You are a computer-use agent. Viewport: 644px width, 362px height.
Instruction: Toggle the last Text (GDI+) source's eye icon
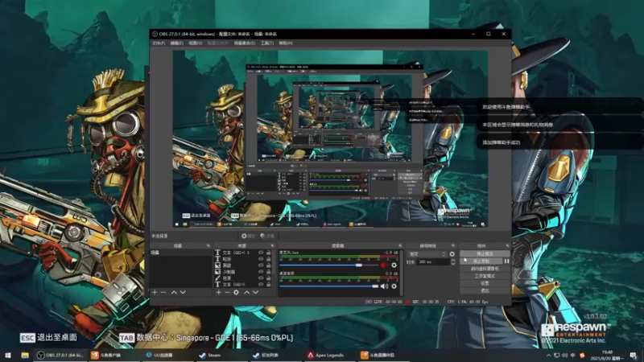(261, 284)
